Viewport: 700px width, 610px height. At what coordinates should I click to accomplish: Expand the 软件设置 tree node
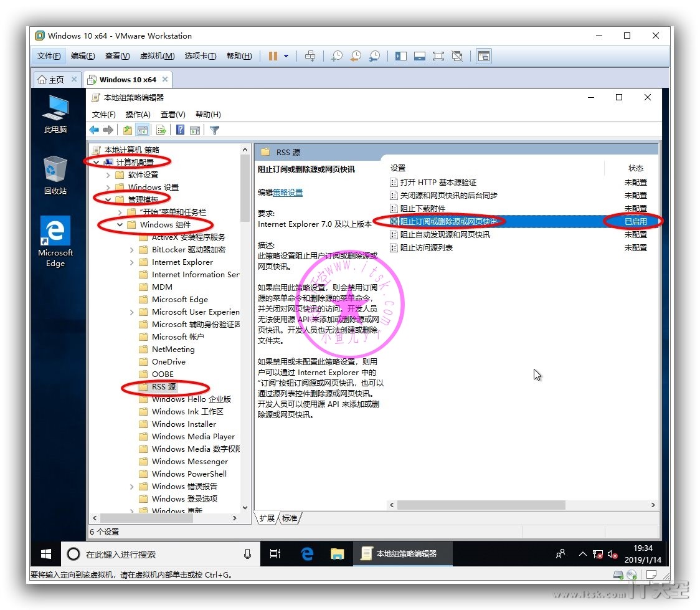108,174
